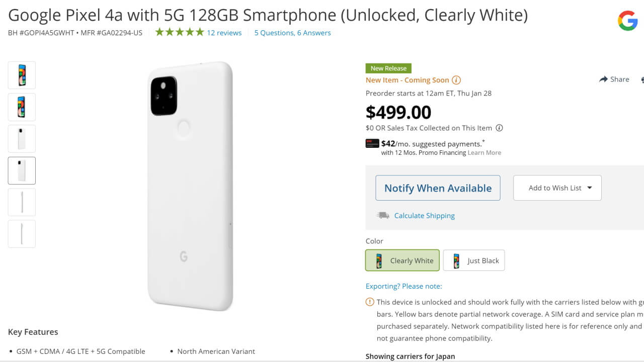Click the Learn More link for promo financing
Screen dimensions: 644x362
pos(484,152)
